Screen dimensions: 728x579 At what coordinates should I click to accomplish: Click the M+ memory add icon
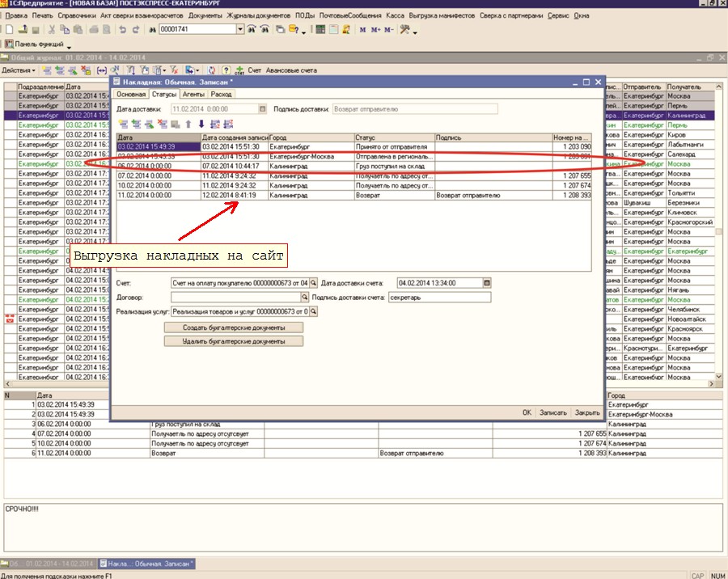[375, 30]
